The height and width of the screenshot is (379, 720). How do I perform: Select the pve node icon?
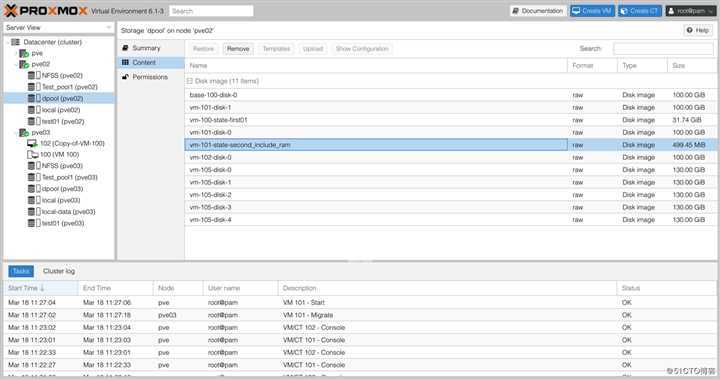[x=24, y=53]
